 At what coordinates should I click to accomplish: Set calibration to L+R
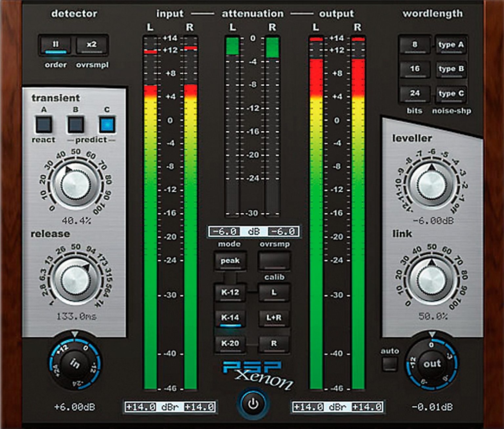[274, 318]
